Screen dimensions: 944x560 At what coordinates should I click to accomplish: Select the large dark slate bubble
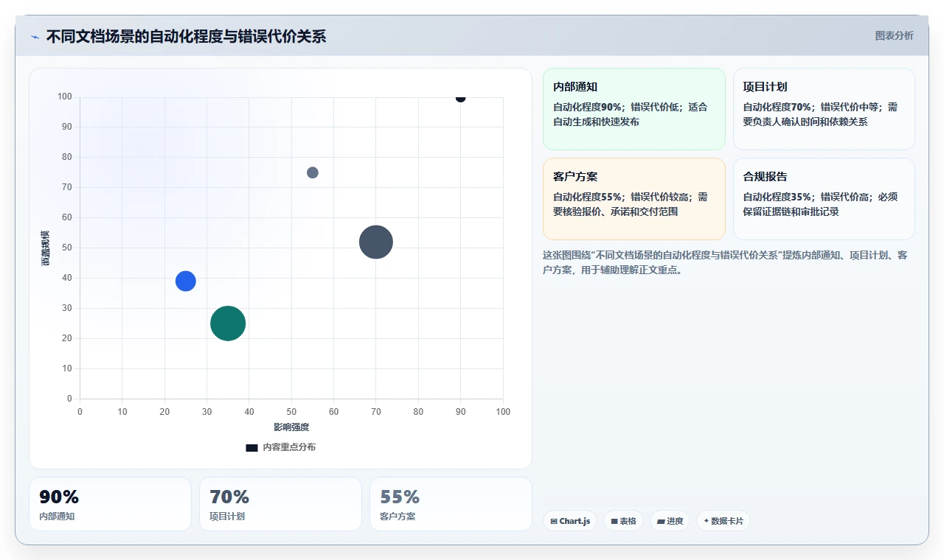pyautogui.click(x=376, y=242)
